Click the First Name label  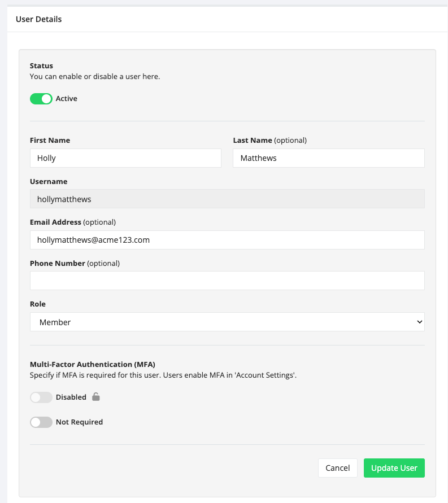(x=50, y=141)
